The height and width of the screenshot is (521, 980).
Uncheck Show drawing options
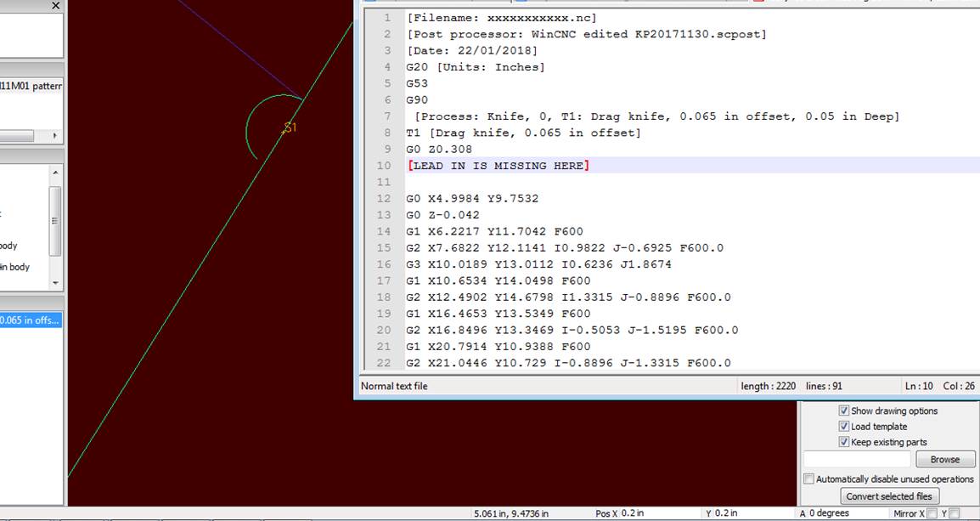[x=844, y=411]
